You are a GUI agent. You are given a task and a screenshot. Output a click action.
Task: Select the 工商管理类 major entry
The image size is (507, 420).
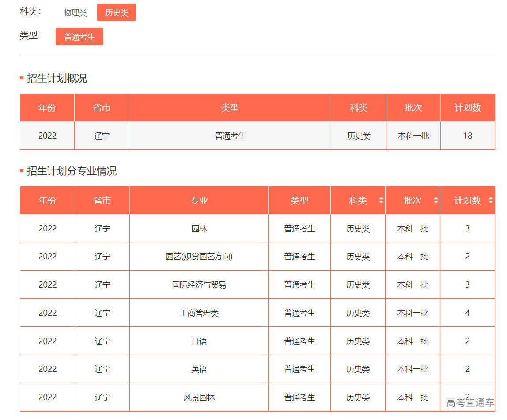199,313
